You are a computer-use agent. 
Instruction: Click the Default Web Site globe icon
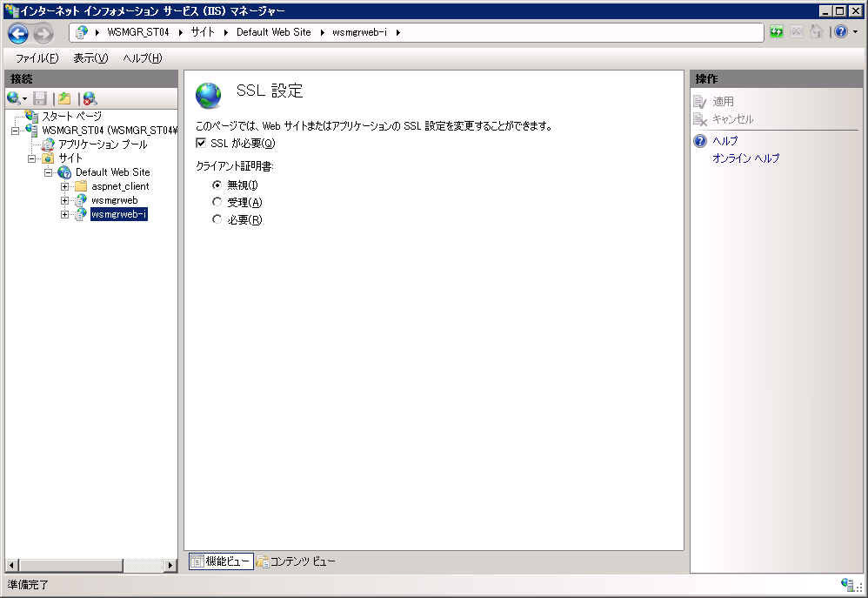coord(64,172)
